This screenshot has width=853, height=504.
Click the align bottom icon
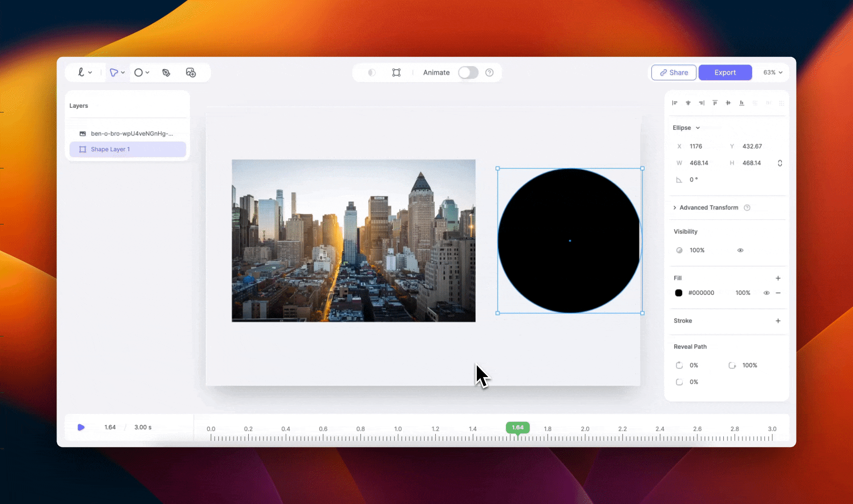(741, 103)
